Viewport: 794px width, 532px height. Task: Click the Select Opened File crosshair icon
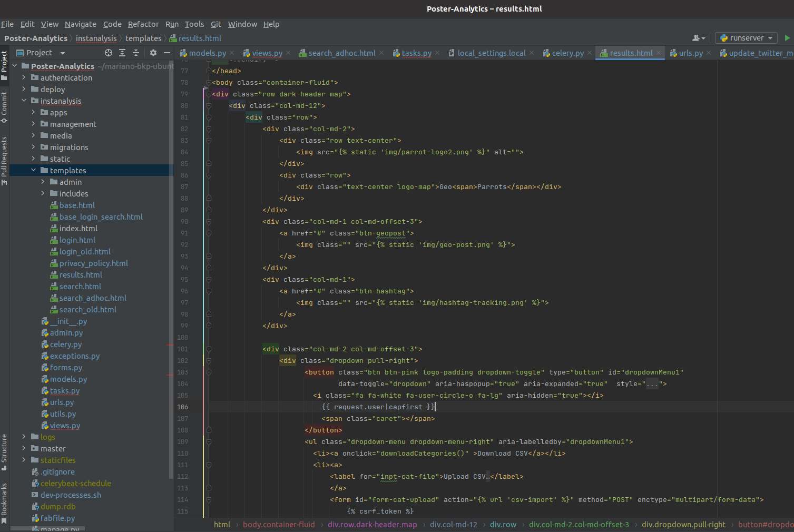tap(109, 53)
